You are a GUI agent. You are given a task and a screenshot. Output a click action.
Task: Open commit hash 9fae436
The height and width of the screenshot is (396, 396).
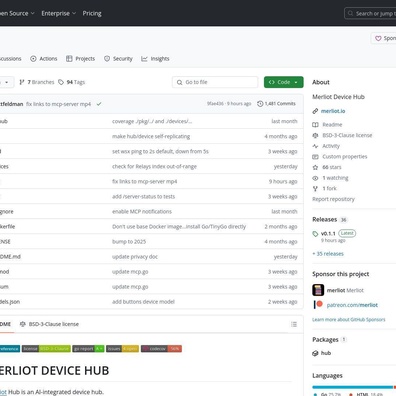coord(215,104)
